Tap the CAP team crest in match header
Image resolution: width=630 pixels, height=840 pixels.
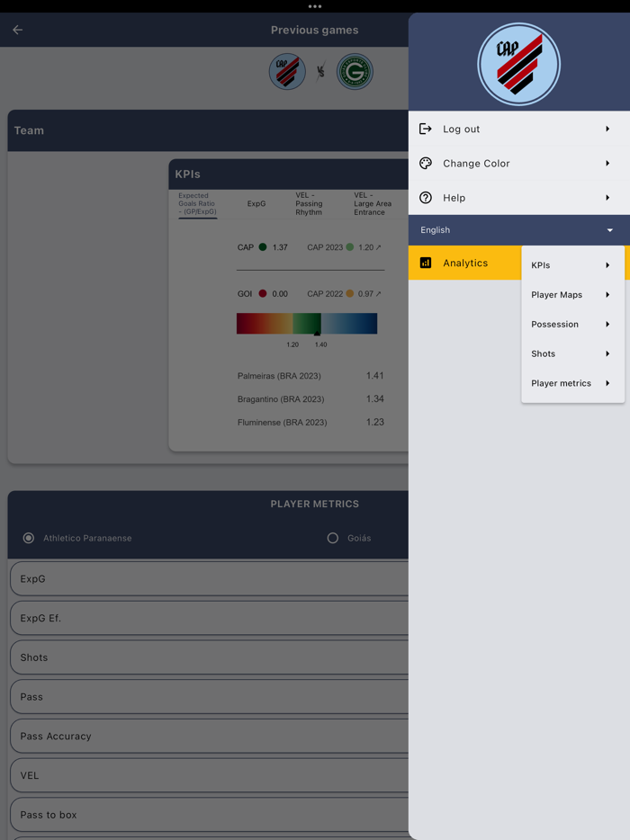click(287, 71)
